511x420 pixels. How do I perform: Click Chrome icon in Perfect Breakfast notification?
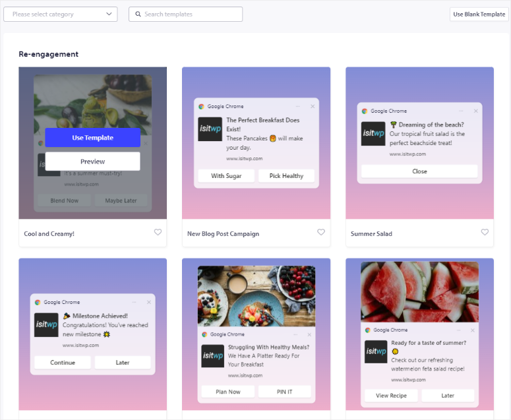tap(201, 107)
